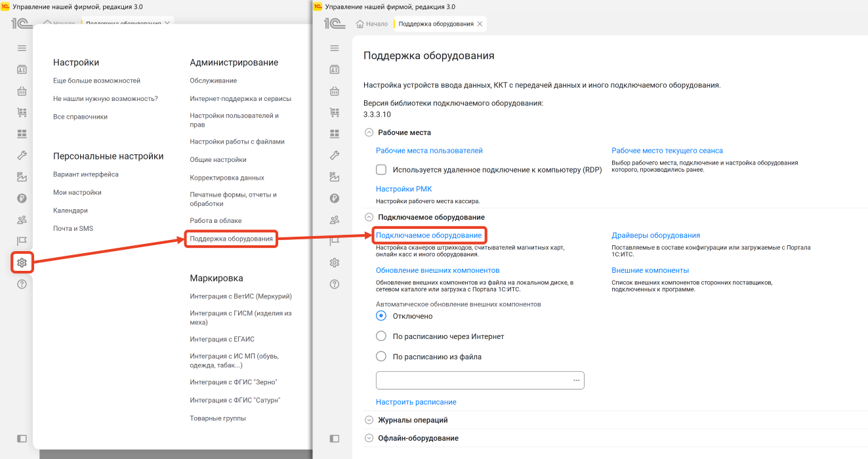Viewport: 868px width, 459px height.
Task: Open 'Все справочники' under Настройки
Action: pos(80,117)
